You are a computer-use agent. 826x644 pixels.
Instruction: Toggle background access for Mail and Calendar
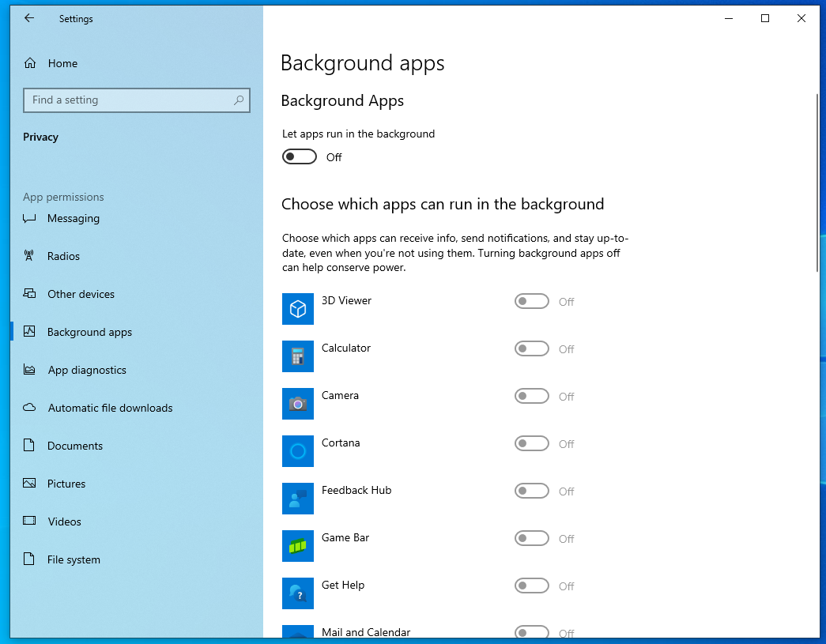(531, 632)
